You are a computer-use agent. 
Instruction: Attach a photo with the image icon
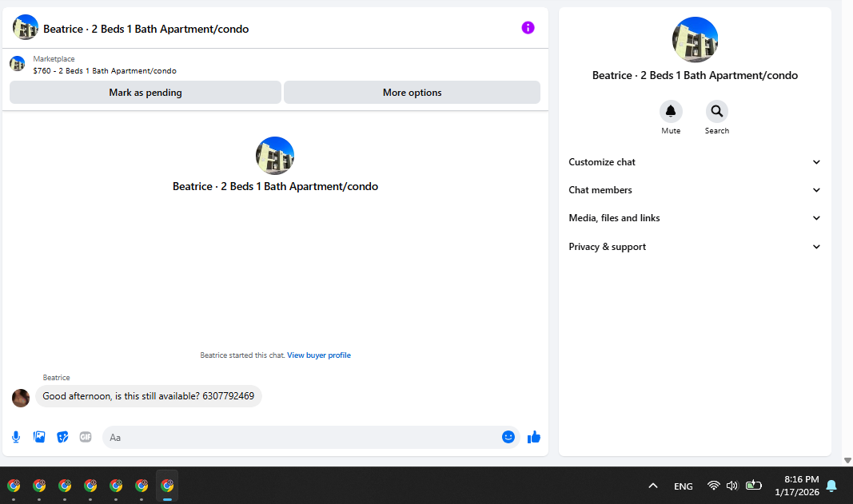[39, 437]
